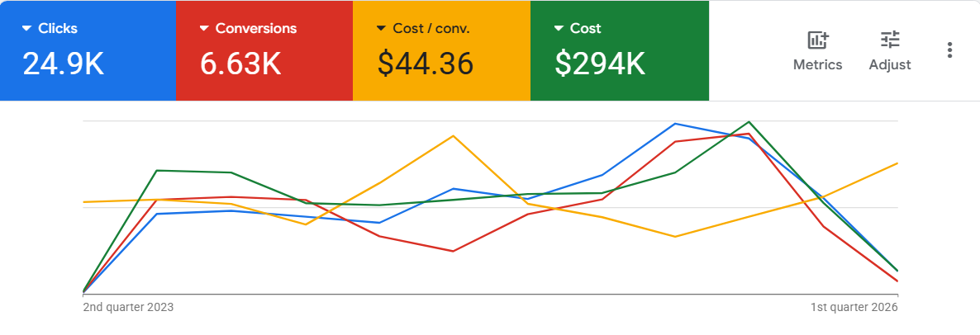Select the 6.63K value on the red card

(240, 64)
